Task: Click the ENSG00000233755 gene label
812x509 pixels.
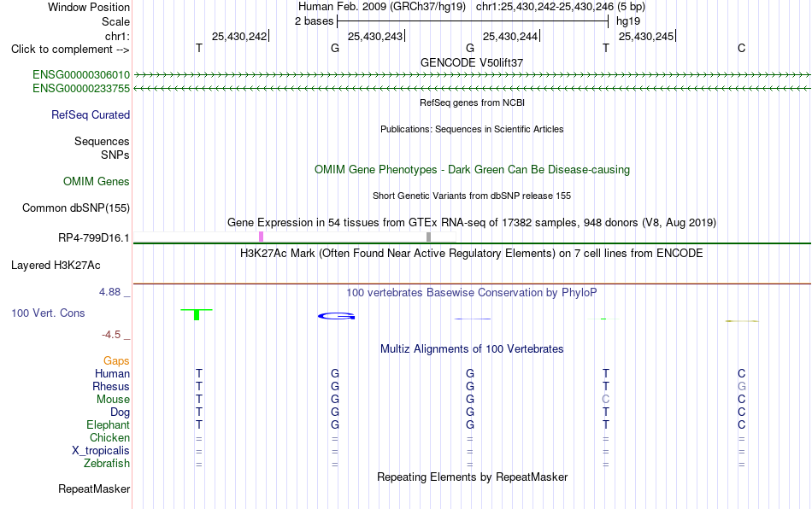Action: click(x=81, y=89)
